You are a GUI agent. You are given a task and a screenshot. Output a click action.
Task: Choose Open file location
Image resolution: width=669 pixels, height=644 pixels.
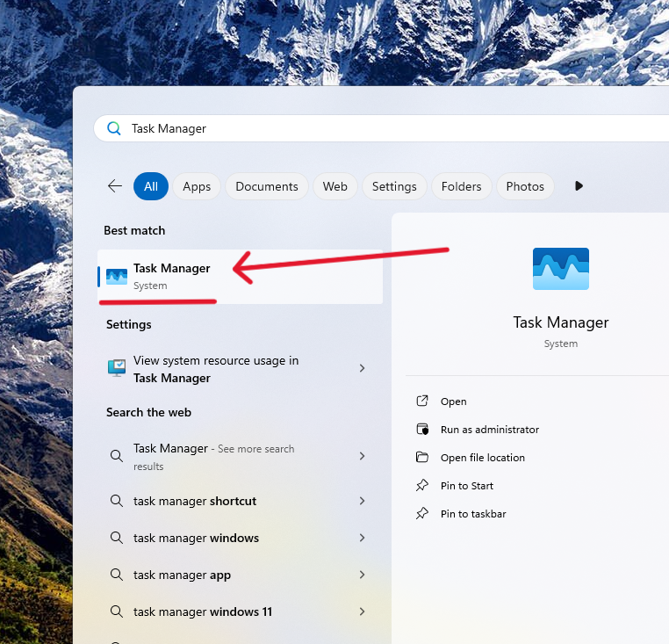point(483,458)
